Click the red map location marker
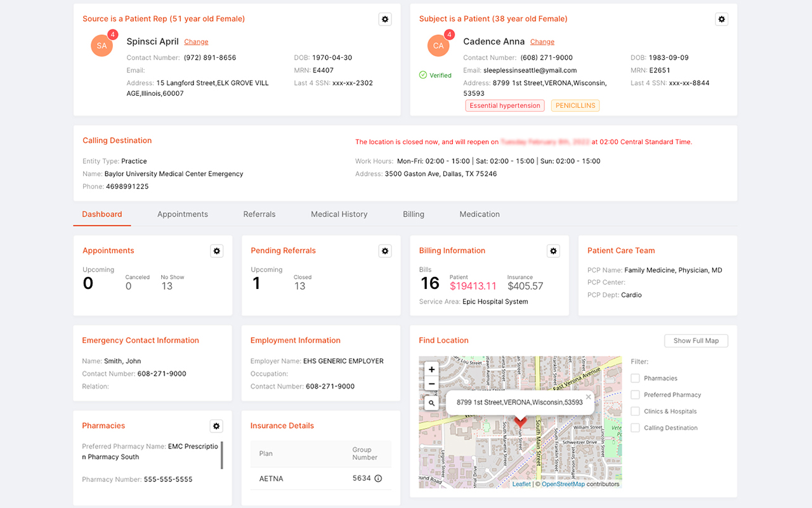The image size is (812, 508). click(520, 422)
